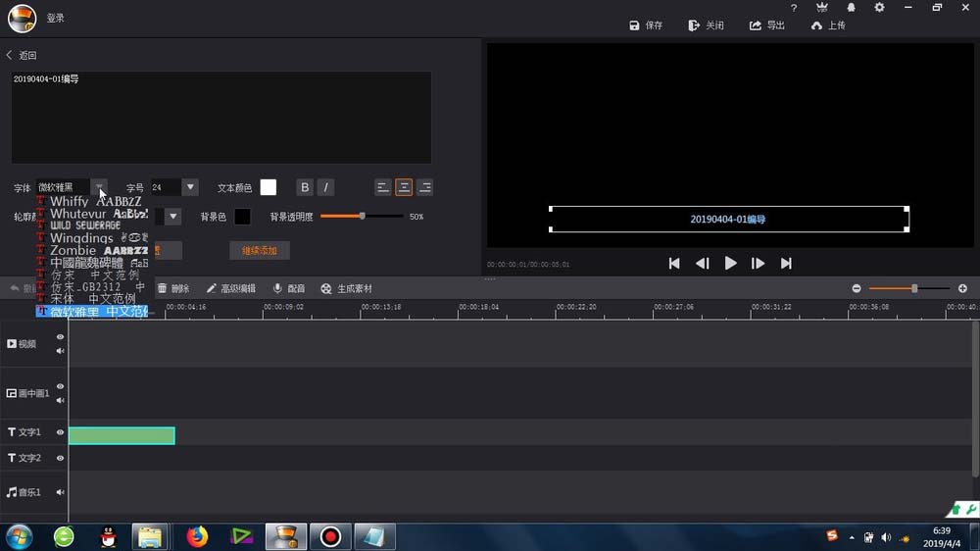Click the Dubbing (配音) microphone tool
The image size is (980, 551).
[289, 288]
